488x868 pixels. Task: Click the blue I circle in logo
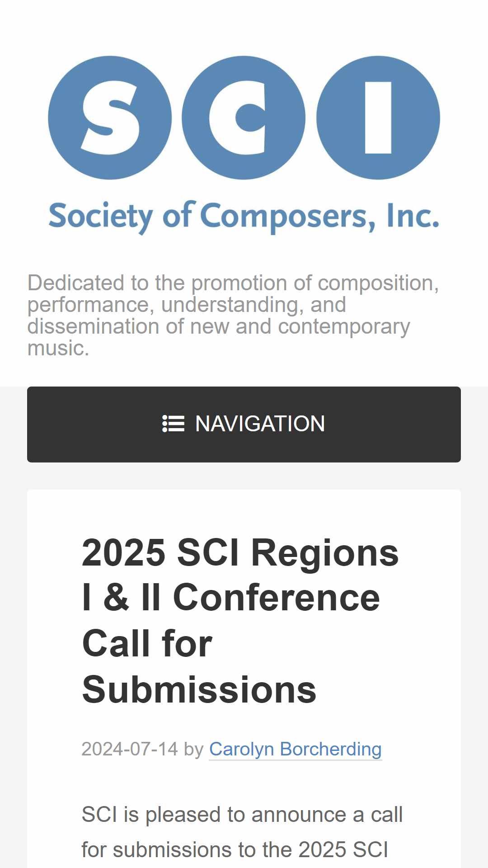point(378,118)
